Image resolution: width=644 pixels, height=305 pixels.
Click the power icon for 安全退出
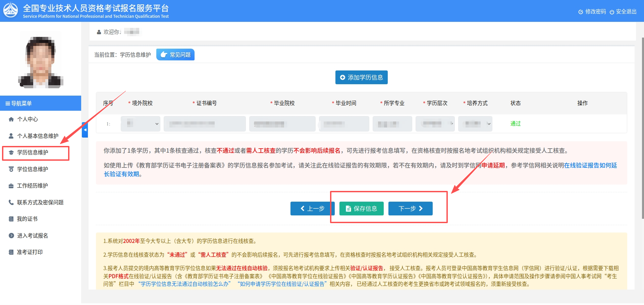coord(612,12)
